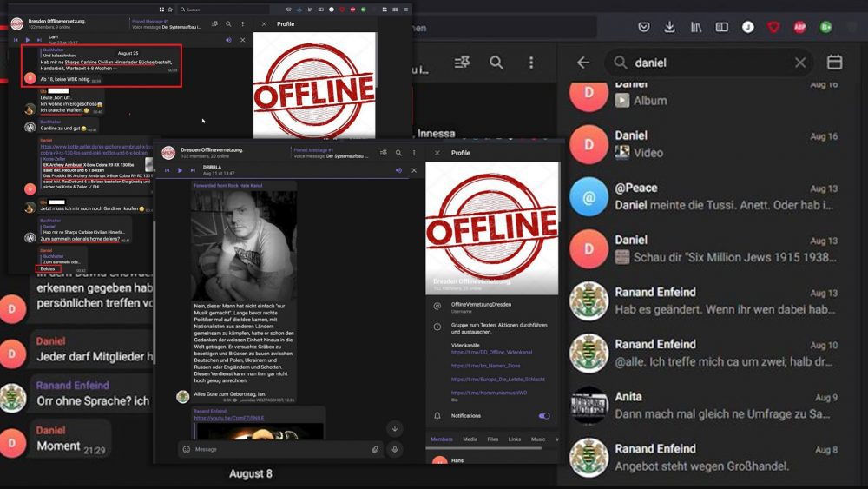This screenshot has width=868, height=489.
Task: Open the kotte-zeller link in Daniel's message
Action: click(x=96, y=149)
